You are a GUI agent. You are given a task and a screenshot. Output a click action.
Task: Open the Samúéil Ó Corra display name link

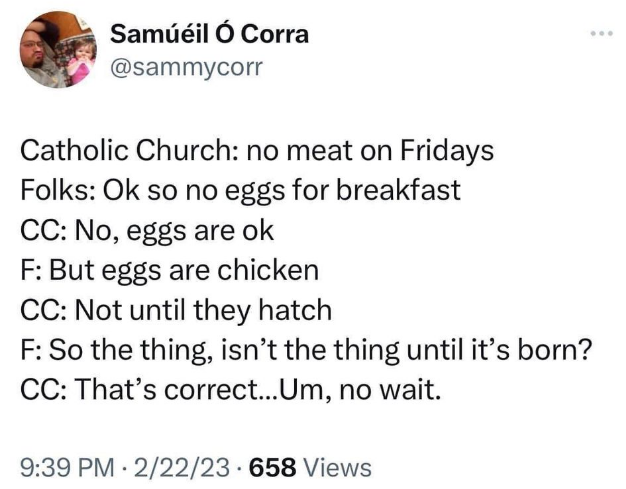[208, 34]
